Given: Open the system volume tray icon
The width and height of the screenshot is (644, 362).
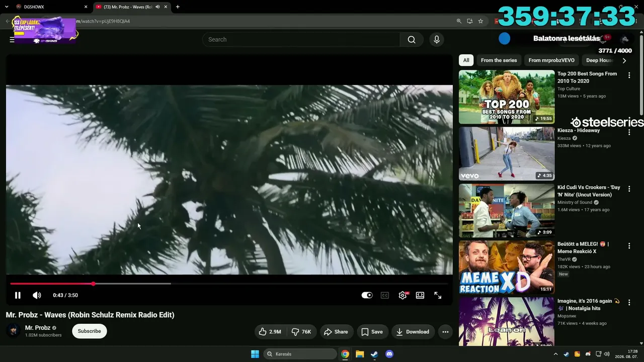Looking at the screenshot, I should [x=606, y=354].
